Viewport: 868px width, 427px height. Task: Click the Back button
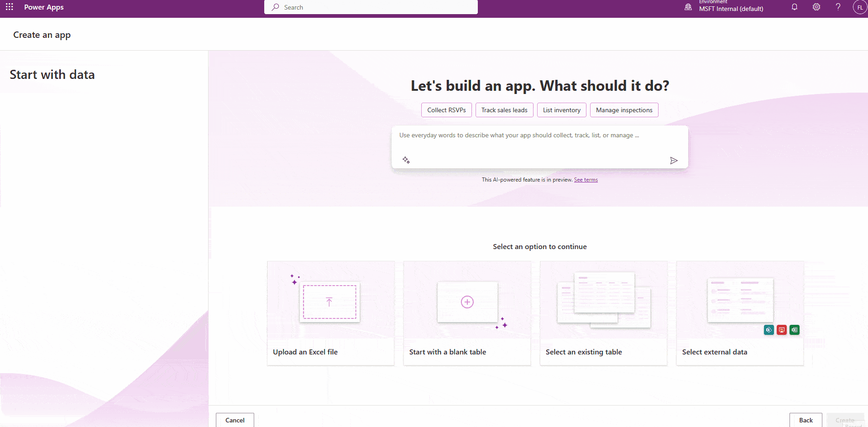(805, 420)
